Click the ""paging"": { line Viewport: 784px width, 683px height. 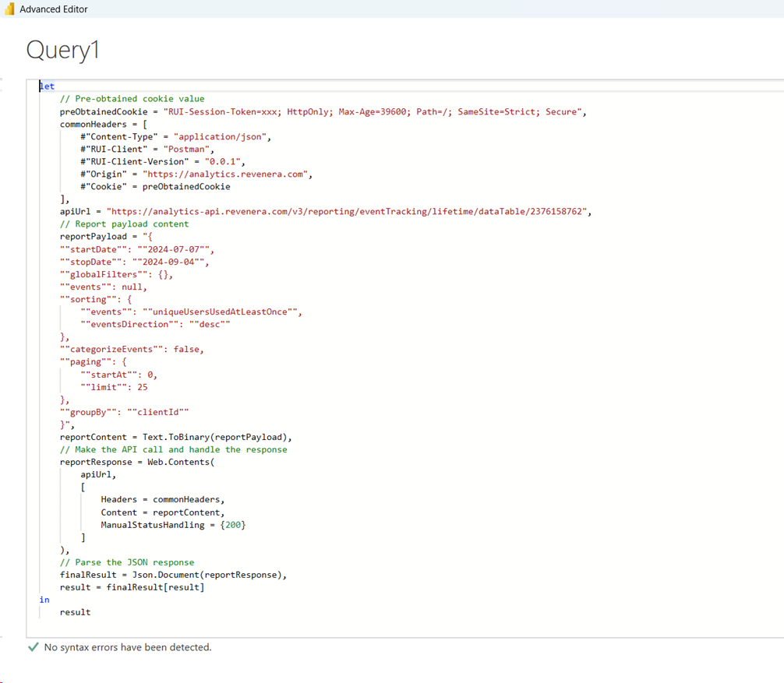tap(94, 361)
